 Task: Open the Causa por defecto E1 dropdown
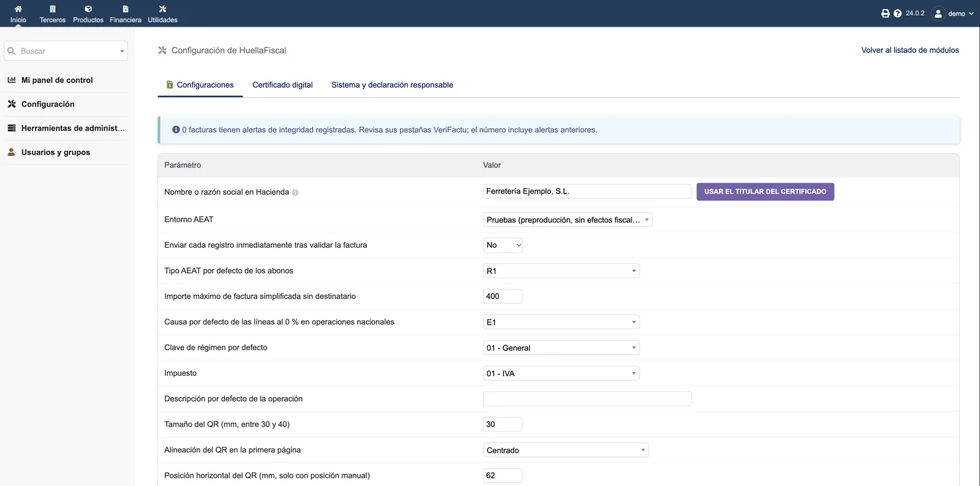tap(561, 322)
